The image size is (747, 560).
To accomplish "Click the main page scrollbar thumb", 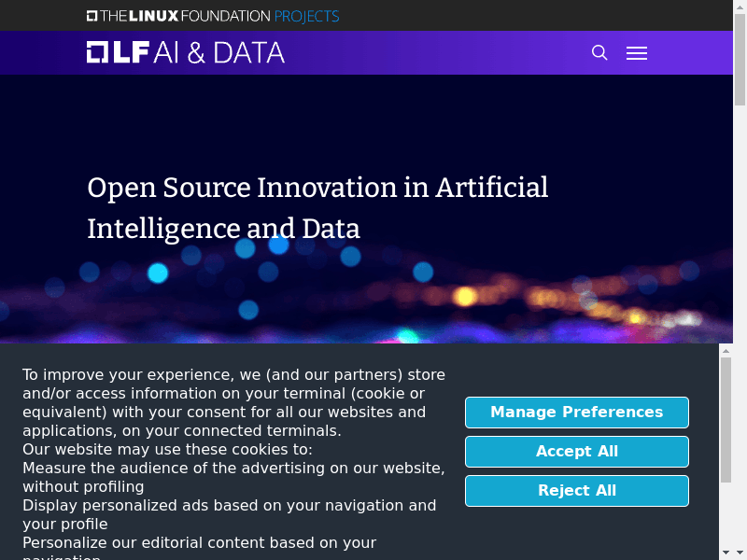I will pyautogui.click(x=740, y=60).
